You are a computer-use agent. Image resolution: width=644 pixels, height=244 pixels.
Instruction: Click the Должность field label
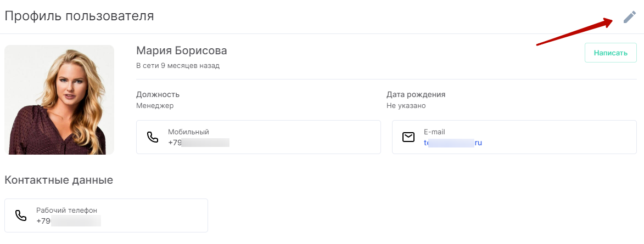coord(158,95)
